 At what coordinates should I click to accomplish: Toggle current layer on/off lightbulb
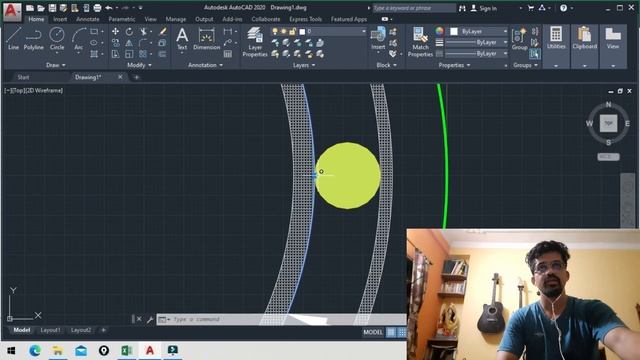click(275, 31)
